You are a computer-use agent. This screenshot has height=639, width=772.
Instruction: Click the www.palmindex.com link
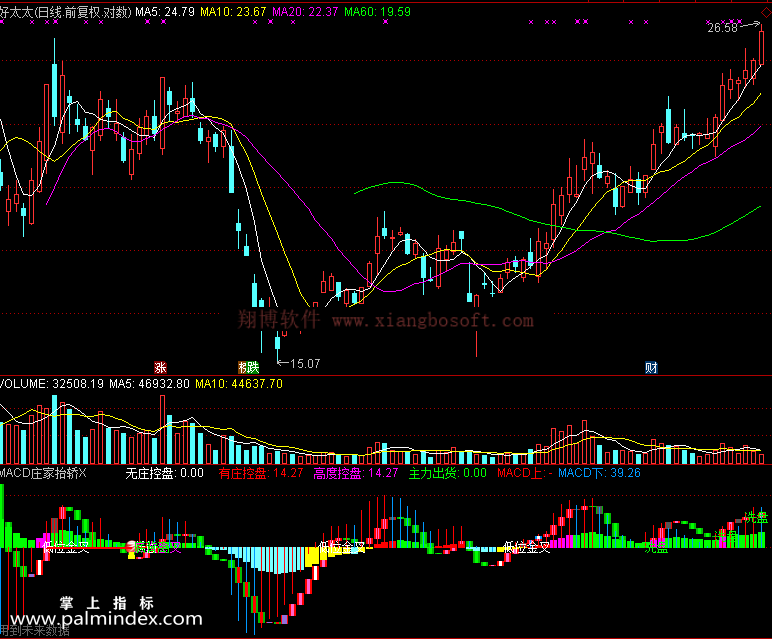(106, 619)
